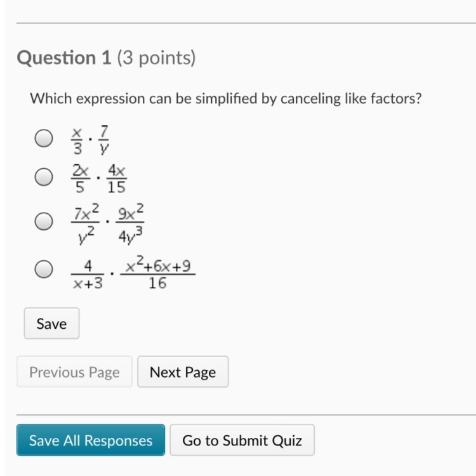The height and width of the screenshot is (476, 476).
Task: Click the x over 3 fraction
Action: (x=77, y=139)
